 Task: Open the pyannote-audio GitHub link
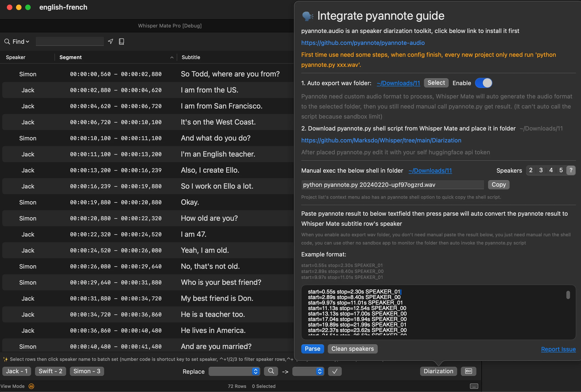click(x=363, y=43)
